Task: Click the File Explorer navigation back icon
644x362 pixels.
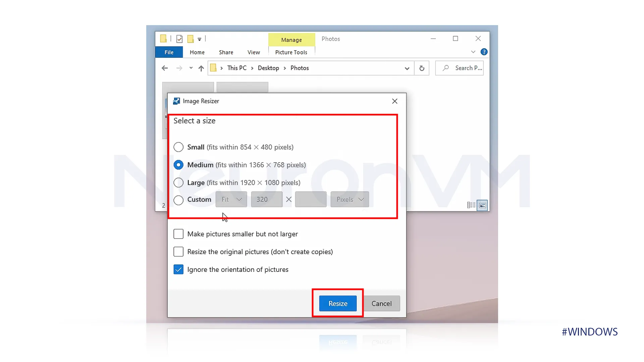Action: tap(165, 68)
